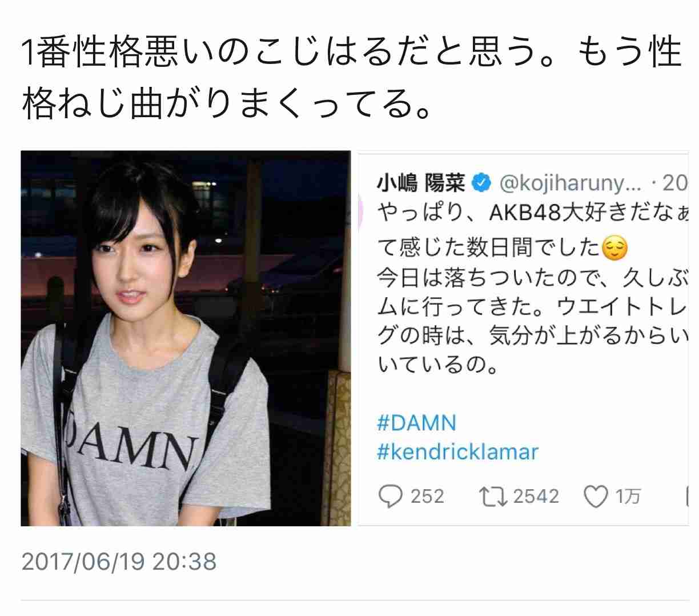Open the #kendricklamar hashtag

458,452
